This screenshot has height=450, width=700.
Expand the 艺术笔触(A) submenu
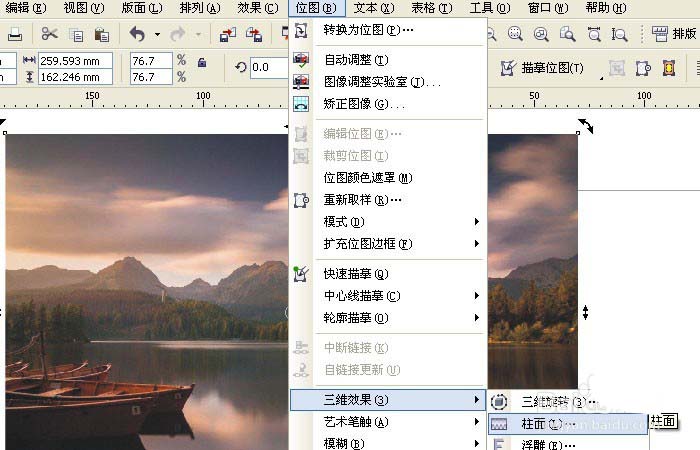coord(388,421)
